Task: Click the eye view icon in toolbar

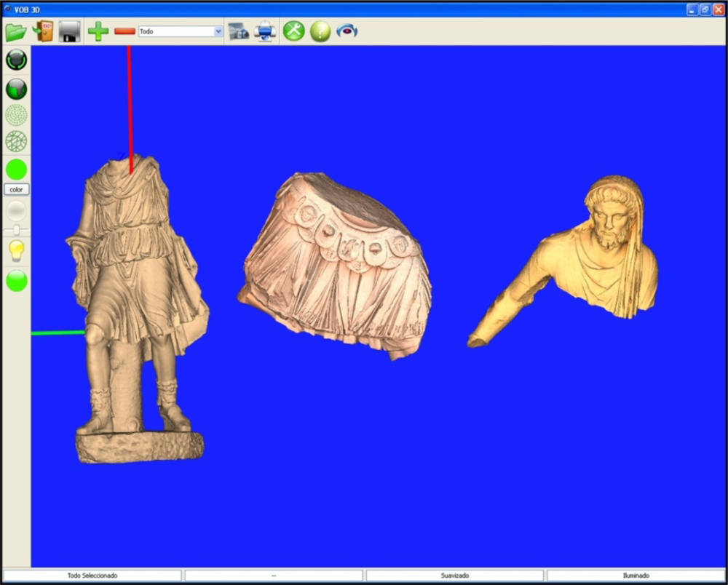Action: [347, 31]
